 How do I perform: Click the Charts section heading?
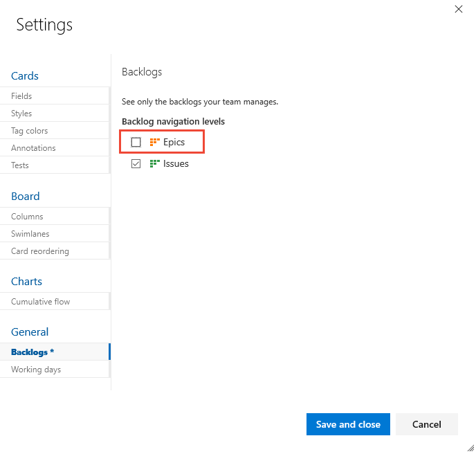(x=26, y=281)
